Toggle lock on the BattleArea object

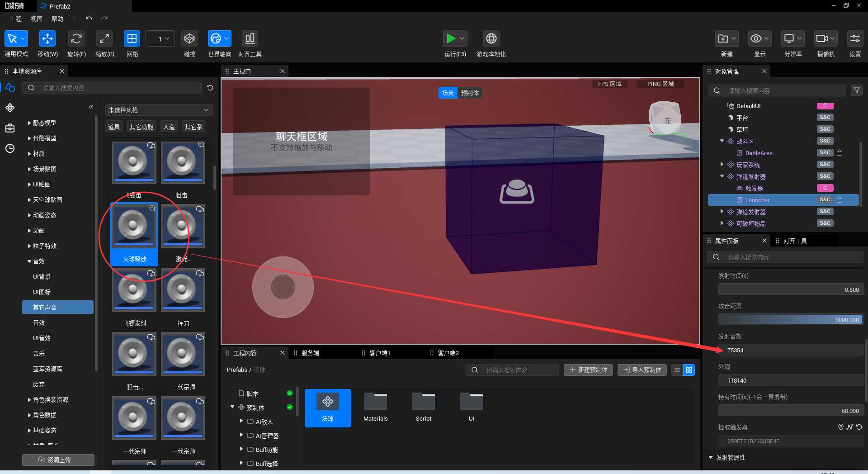coord(840,152)
